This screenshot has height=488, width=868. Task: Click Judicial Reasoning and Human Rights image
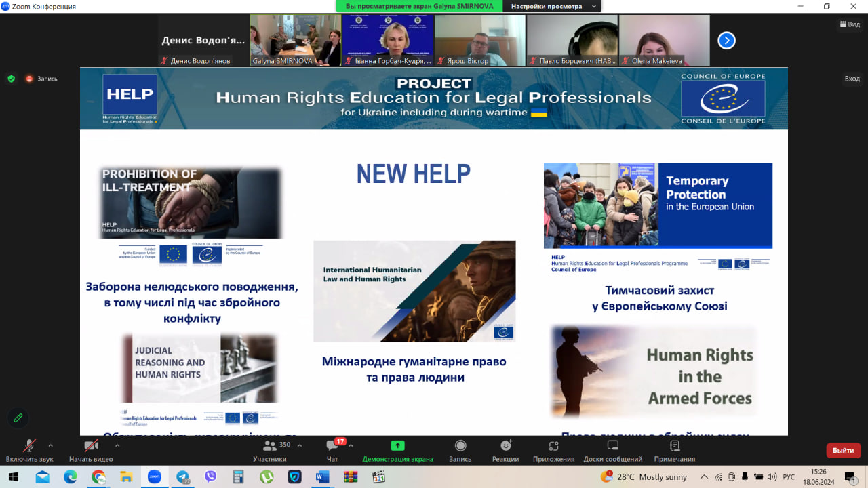point(199,368)
